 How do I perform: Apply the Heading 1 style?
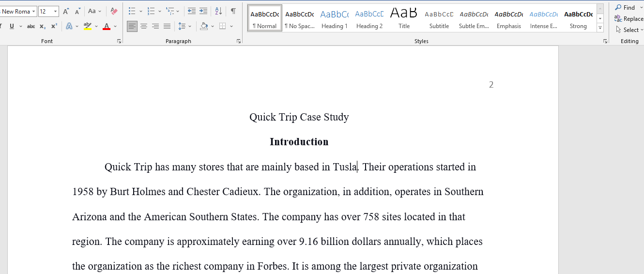[335, 18]
